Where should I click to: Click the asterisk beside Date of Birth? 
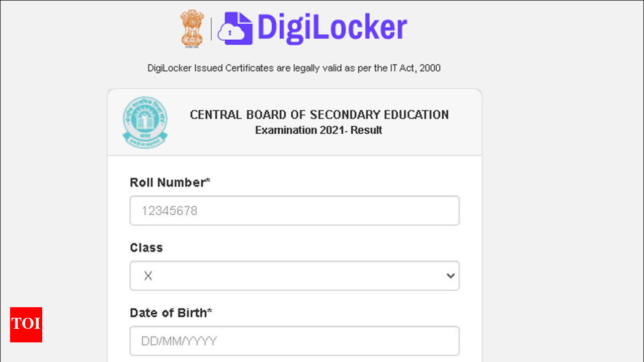(209, 311)
